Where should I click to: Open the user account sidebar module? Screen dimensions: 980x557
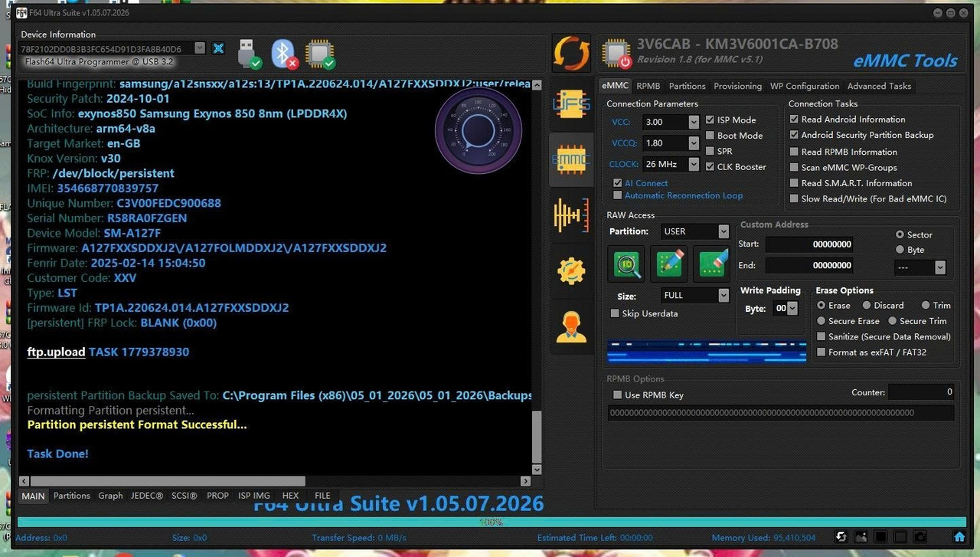tap(571, 326)
